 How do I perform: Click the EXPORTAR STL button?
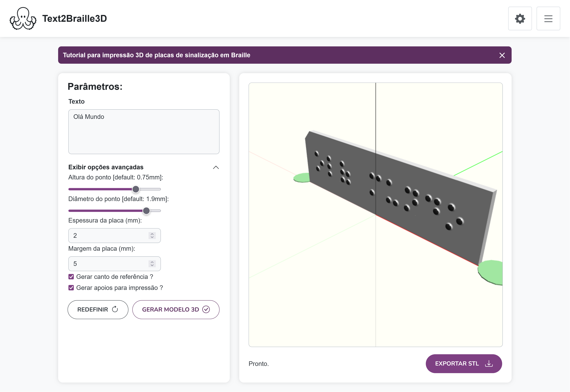[x=464, y=364]
